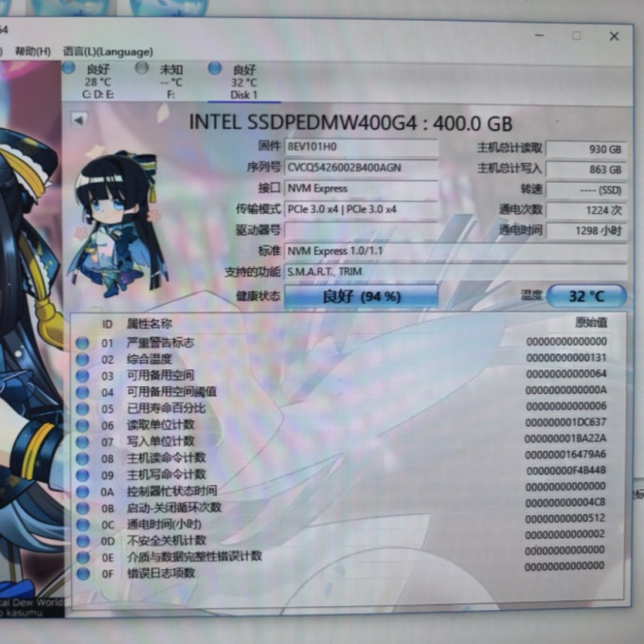Click raw value 00000001DC637
The width and height of the screenshot is (644, 644).
pos(565,422)
